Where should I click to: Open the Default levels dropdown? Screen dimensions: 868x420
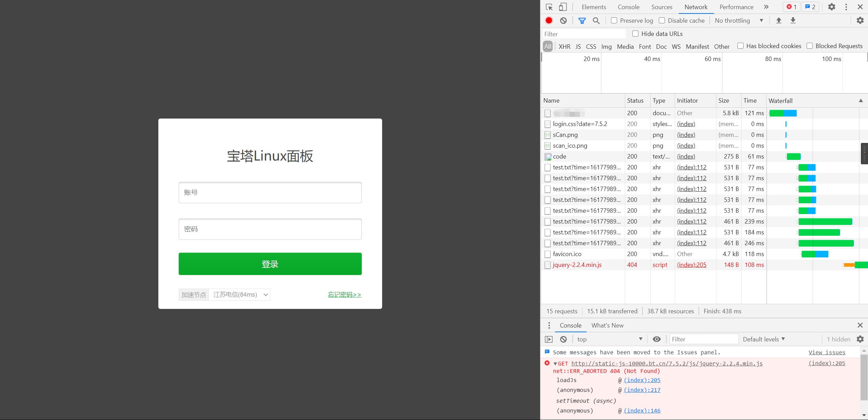tap(764, 339)
